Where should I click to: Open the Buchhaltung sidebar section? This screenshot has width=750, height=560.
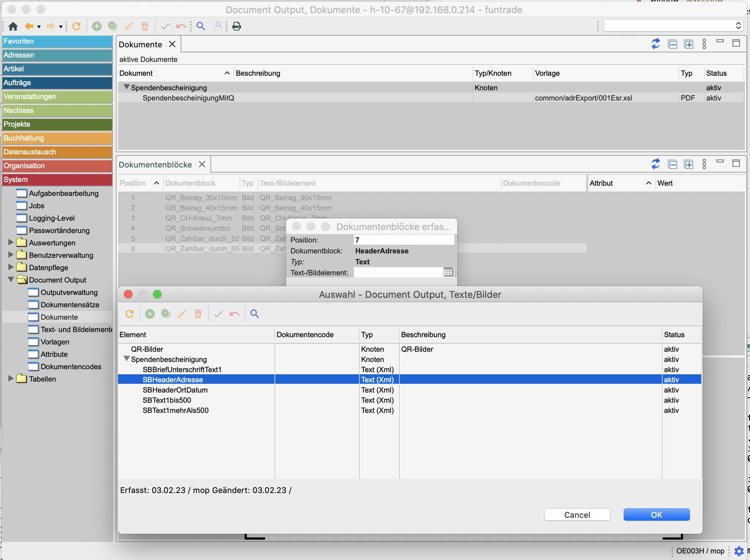[x=57, y=138]
